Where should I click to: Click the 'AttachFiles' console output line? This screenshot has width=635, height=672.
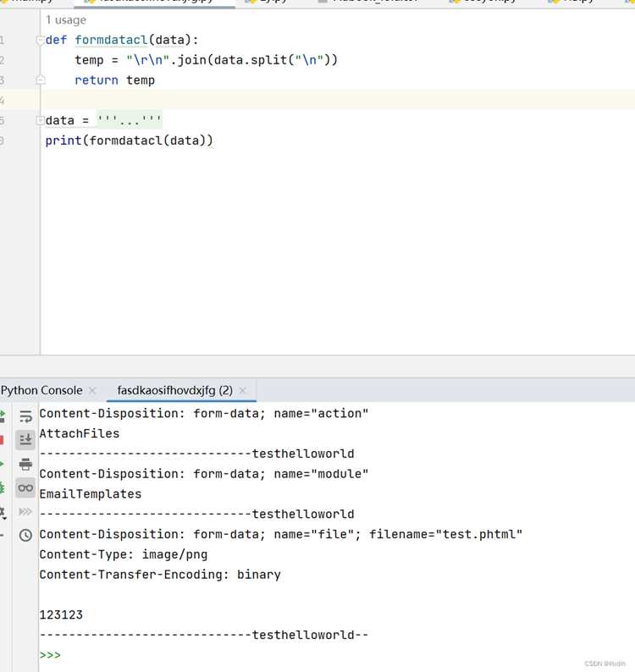click(80, 433)
